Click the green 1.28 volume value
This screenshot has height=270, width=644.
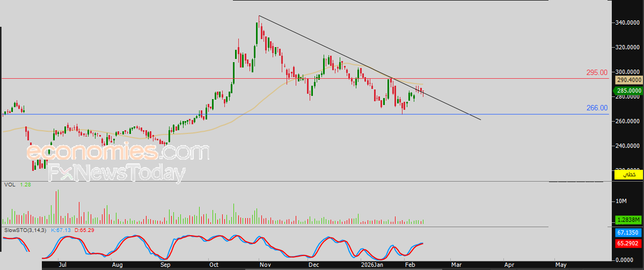25,185
